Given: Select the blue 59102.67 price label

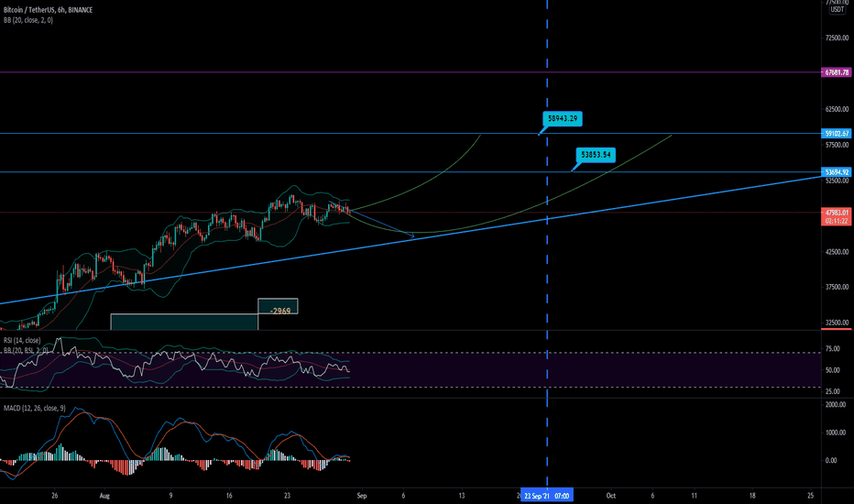Looking at the screenshot, I should (x=837, y=134).
